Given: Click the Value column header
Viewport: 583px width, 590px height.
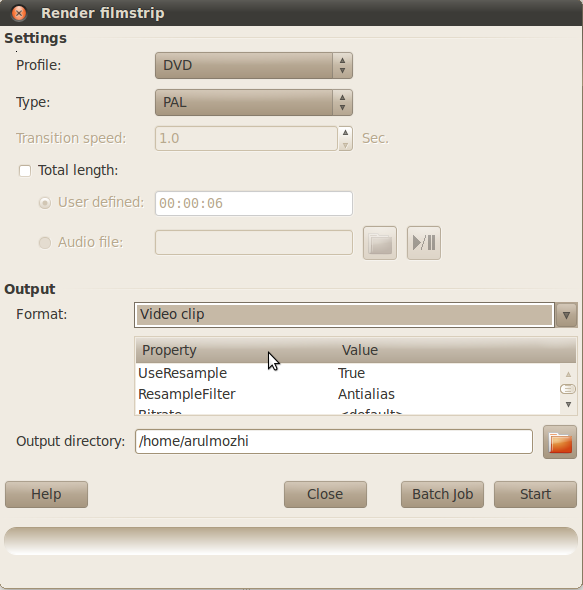Looking at the screenshot, I should pos(455,350).
